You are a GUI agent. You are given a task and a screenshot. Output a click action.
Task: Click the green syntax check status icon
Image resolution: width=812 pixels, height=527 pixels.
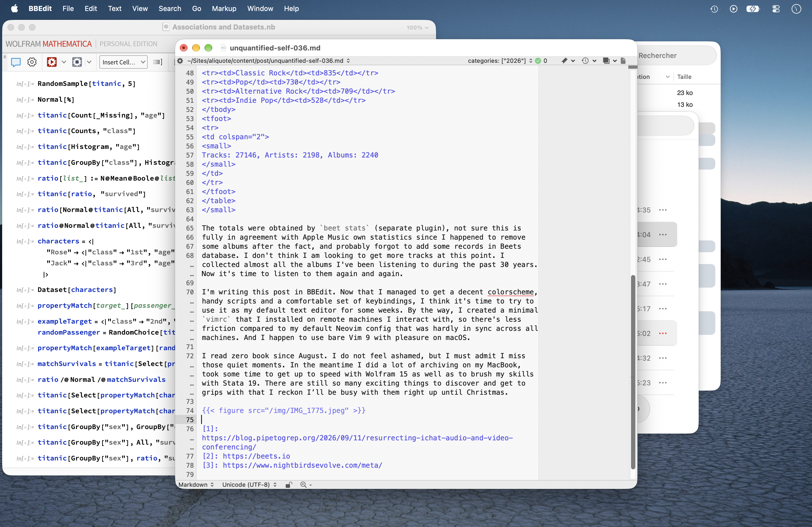pyautogui.click(x=538, y=61)
